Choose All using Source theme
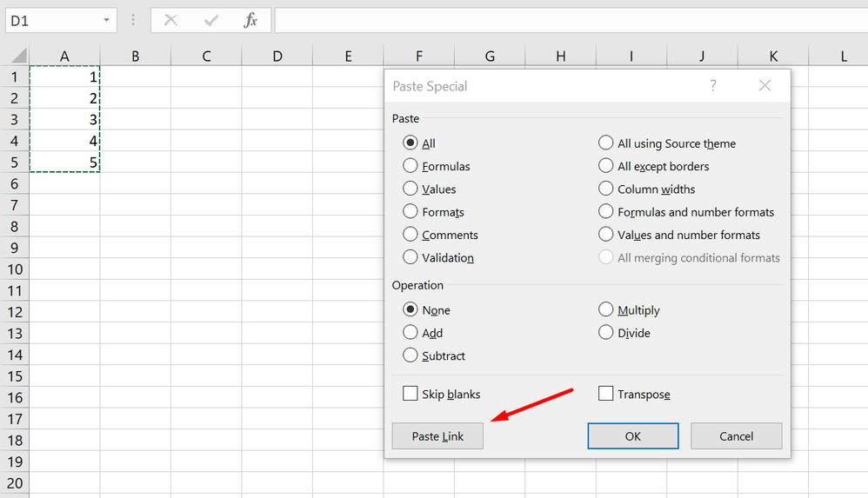 click(x=605, y=143)
